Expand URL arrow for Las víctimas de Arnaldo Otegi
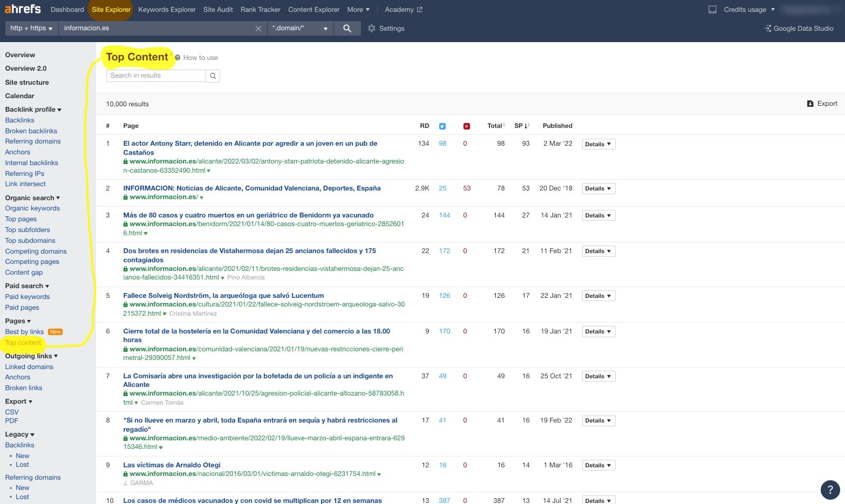 coord(379,474)
